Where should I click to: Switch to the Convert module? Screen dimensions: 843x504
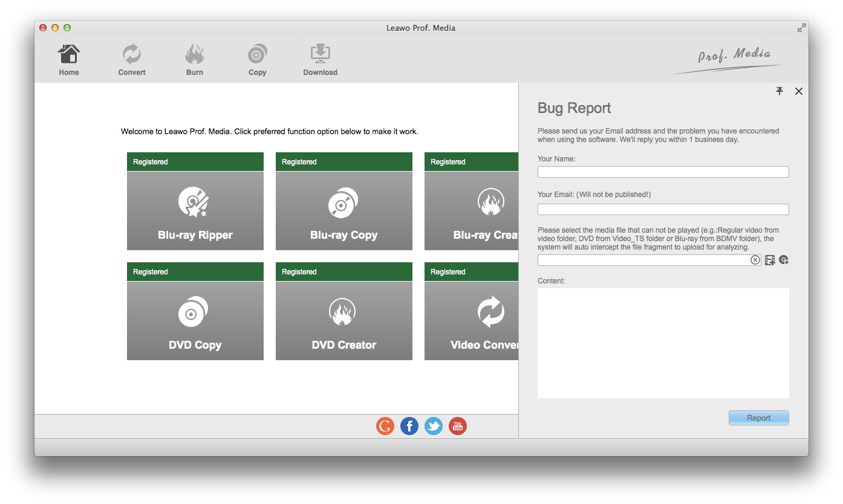132,60
